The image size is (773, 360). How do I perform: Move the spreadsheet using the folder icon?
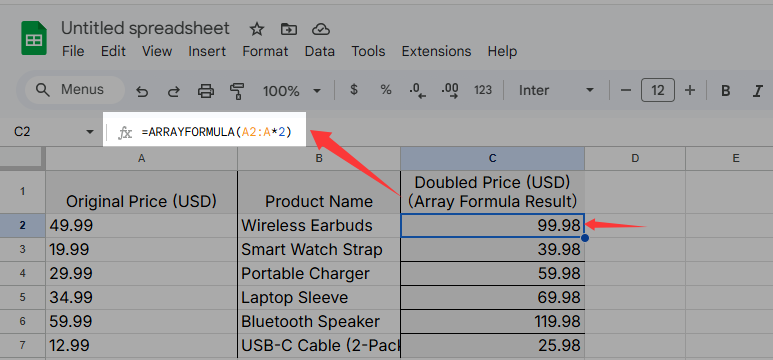coord(288,29)
